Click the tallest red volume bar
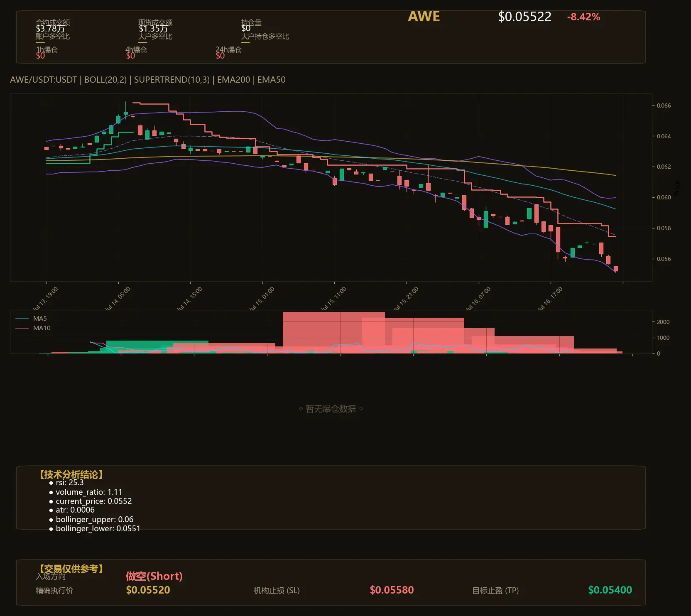Image resolution: width=691 pixels, height=616 pixels. coord(334,333)
